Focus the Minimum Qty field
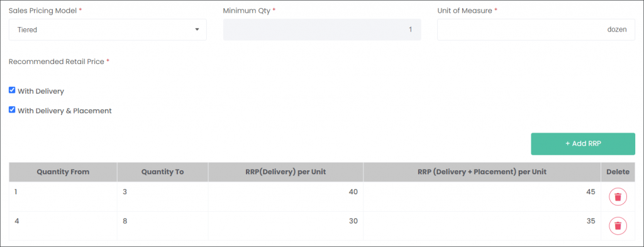This screenshot has width=644, height=247. 322,30
